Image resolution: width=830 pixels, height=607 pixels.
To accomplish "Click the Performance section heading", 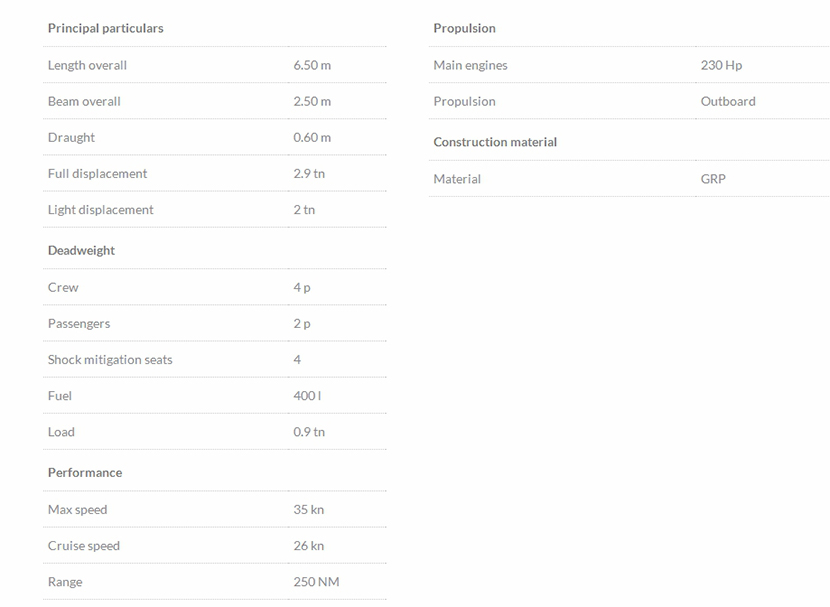I will [85, 472].
